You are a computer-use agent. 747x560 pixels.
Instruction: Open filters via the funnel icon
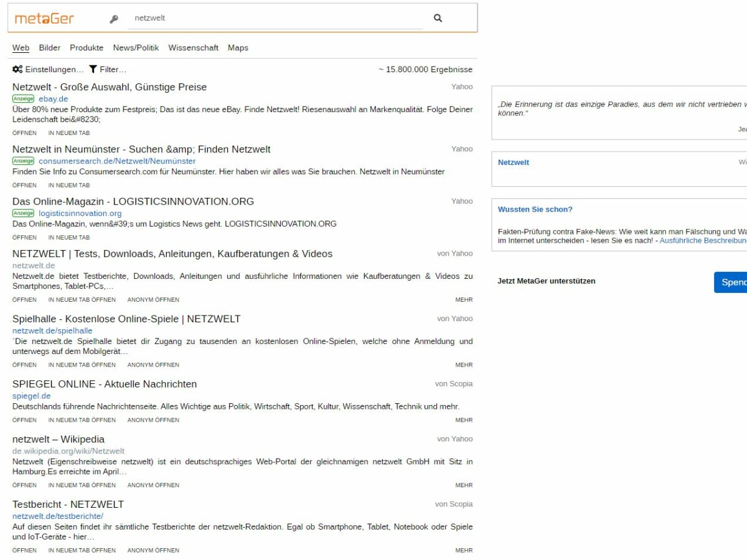click(x=92, y=69)
